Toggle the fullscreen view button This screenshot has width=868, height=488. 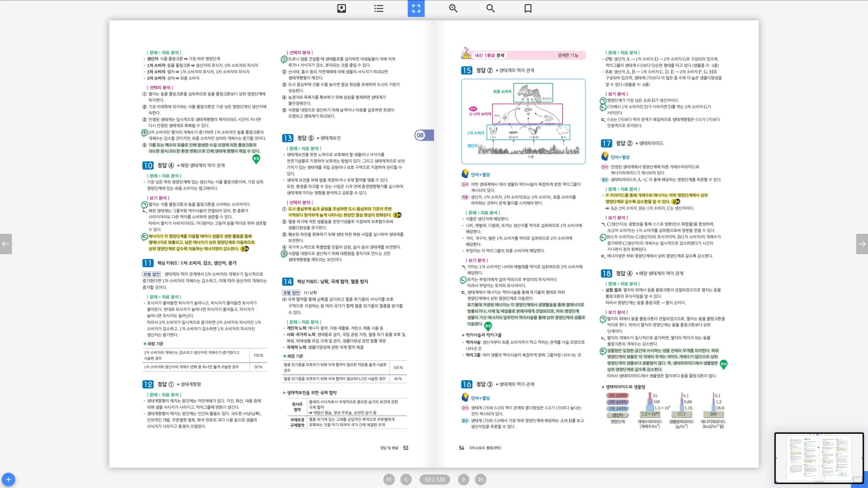[x=416, y=8]
